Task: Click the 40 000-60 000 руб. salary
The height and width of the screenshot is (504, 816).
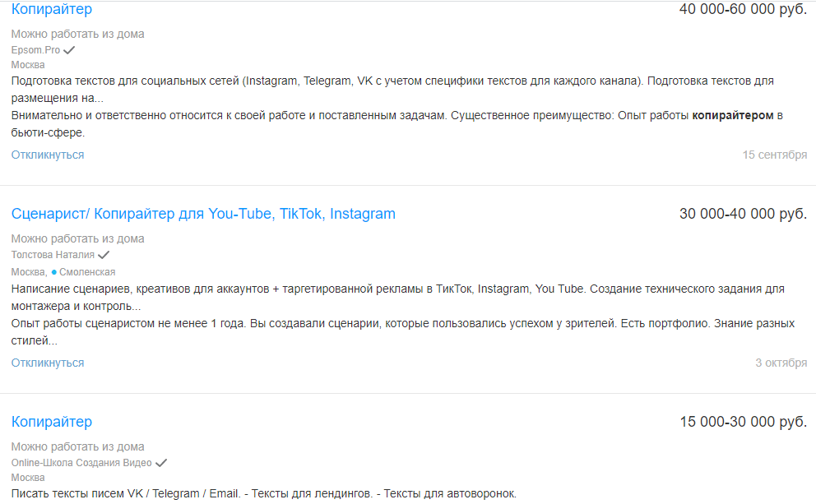Action: [x=743, y=10]
